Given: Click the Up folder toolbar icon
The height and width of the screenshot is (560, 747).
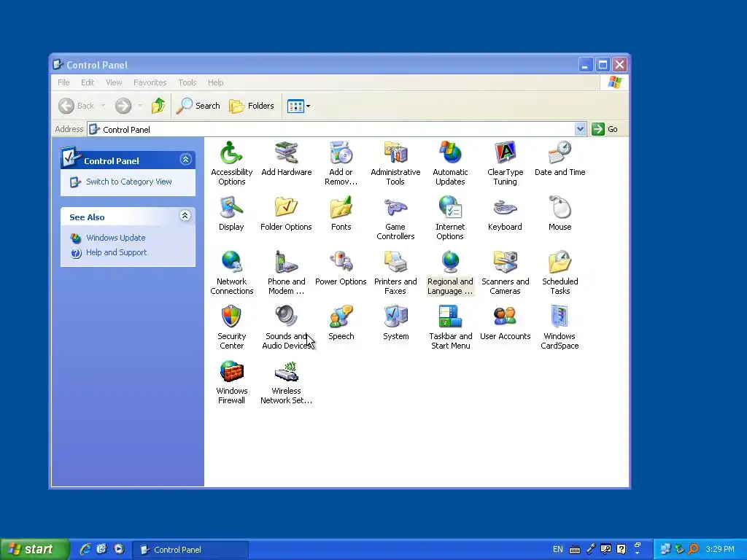Looking at the screenshot, I should pos(158,106).
